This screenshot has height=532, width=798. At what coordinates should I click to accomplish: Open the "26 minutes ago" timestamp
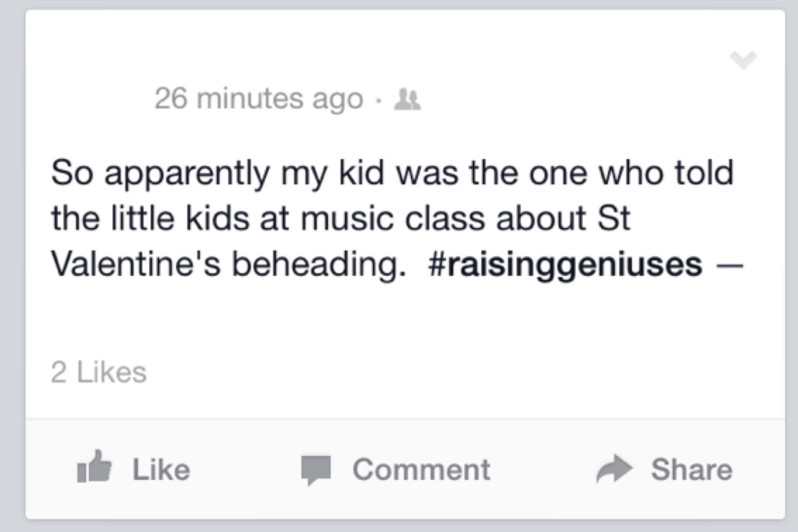(x=259, y=99)
